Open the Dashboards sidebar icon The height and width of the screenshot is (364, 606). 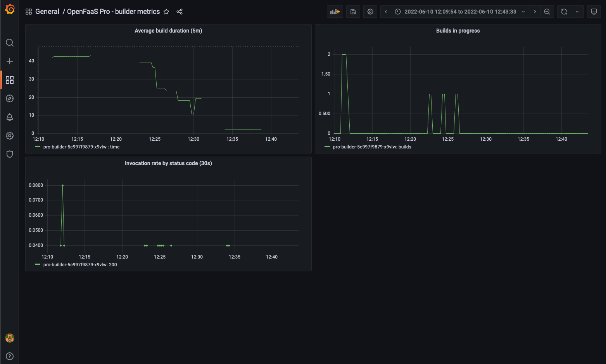(10, 79)
